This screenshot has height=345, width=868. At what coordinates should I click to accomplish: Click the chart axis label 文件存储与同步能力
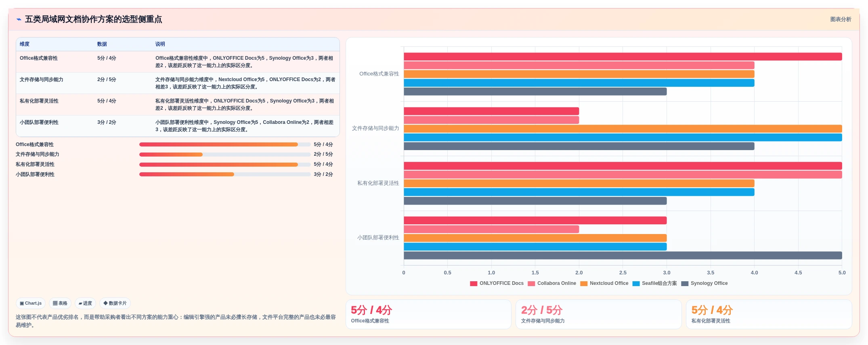pyautogui.click(x=375, y=128)
